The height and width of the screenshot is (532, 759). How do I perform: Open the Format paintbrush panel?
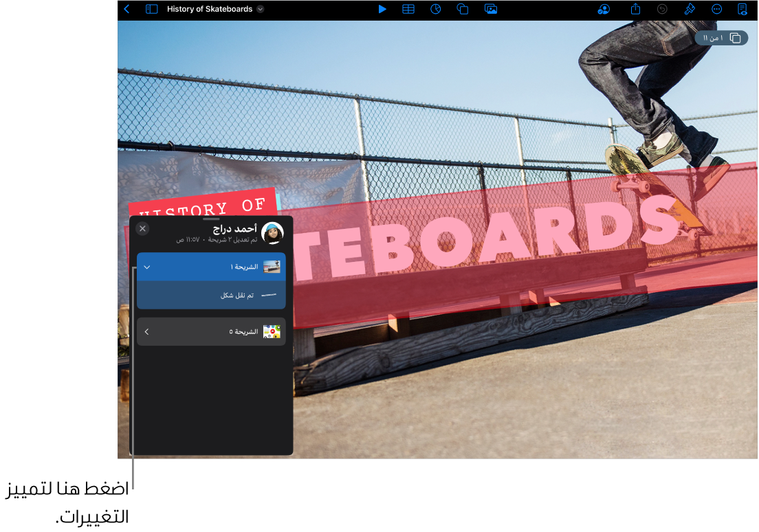[690, 9]
